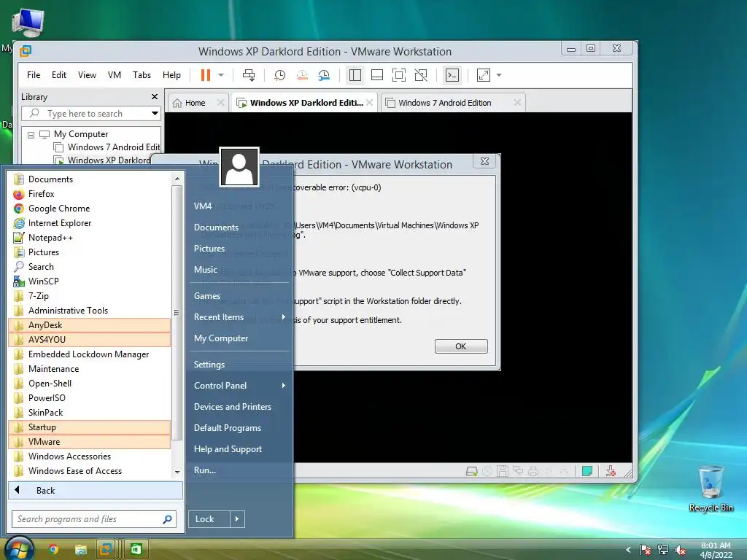Image resolution: width=747 pixels, height=560 pixels.
Task: Take a snapshot of this virtual machine
Action: (x=279, y=75)
